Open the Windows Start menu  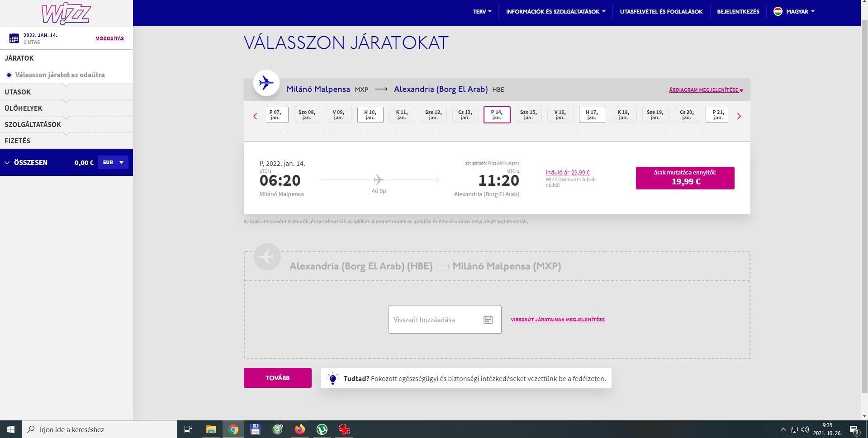[x=11, y=429]
